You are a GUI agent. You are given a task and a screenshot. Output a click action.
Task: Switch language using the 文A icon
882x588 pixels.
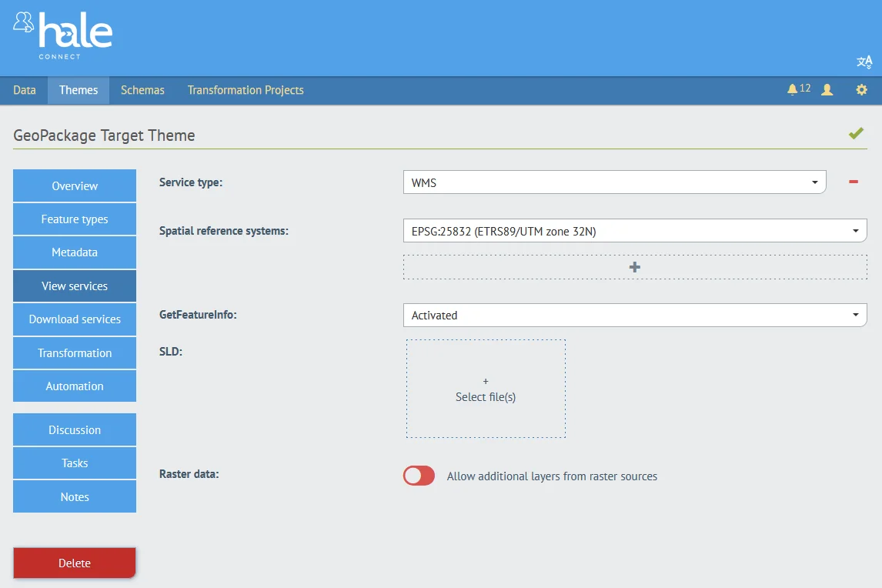click(x=864, y=62)
